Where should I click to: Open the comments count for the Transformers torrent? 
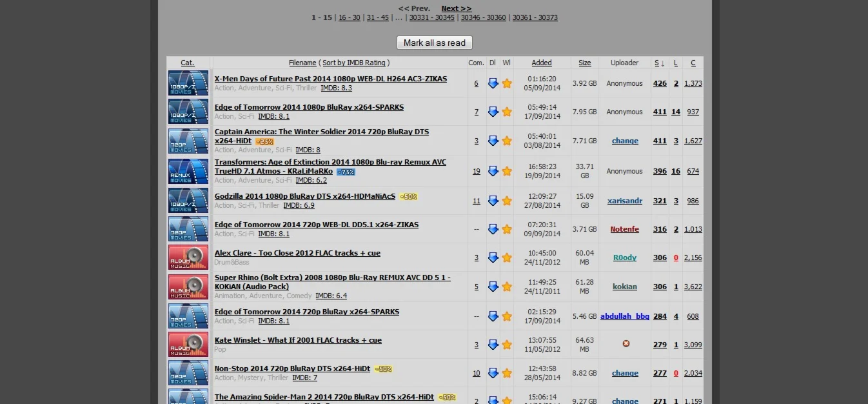(x=477, y=171)
